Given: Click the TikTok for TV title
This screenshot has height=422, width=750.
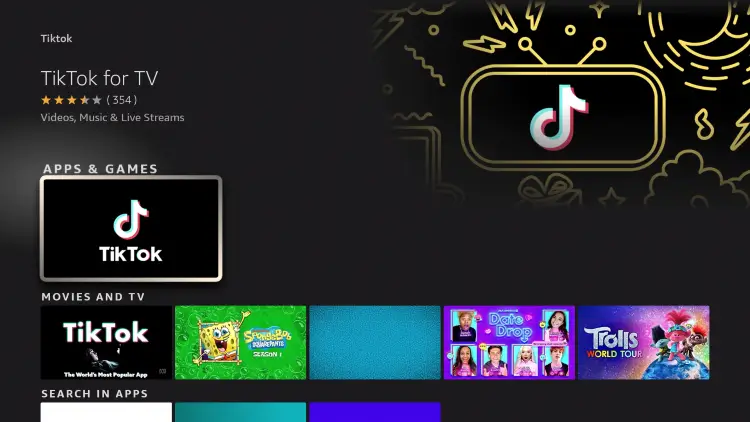Looking at the screenshot, I should pyautogui.click(x=99, y=78).
